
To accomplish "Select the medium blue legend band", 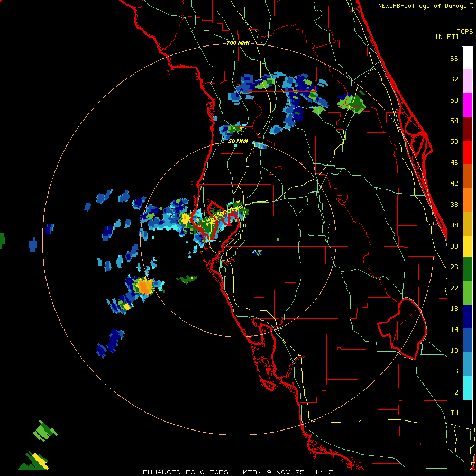I will click(467, 340).
